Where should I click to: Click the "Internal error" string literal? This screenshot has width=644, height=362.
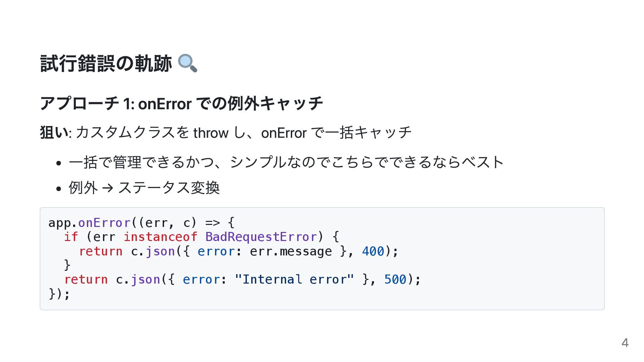point(294,279)
